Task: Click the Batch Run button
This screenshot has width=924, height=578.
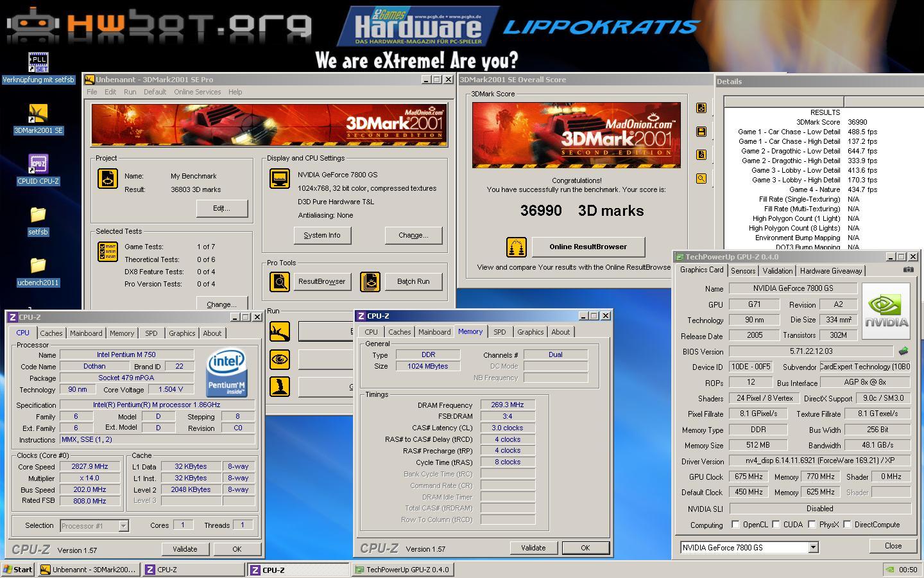Action: click(413, 281)
